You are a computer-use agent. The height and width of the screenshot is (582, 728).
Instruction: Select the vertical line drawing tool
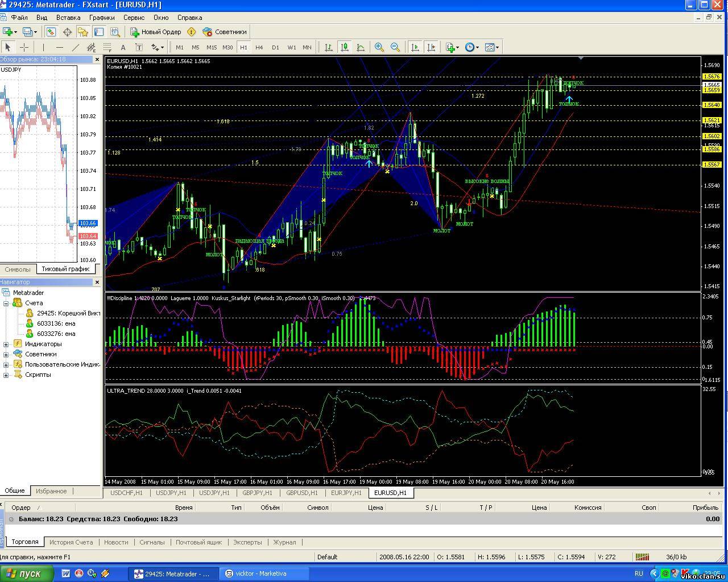[43, 47]
